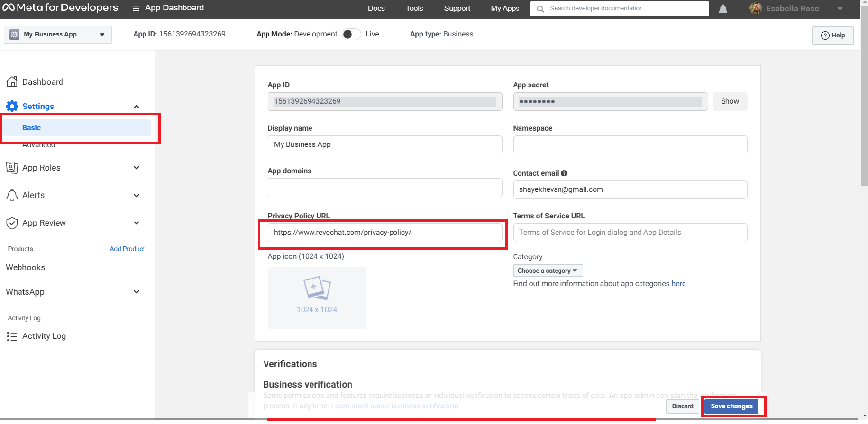Expand the WhatsApp section chevron
Image resolution: width=868 pixels, height=424 pixels.
137,292
